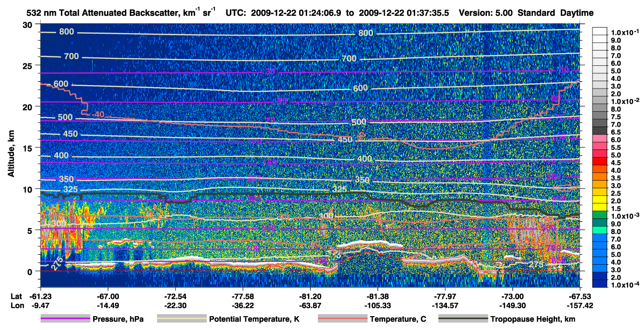Click longitude value -105.33
Image resolution: width=644 pixels, height=330 pixels.
378,305
